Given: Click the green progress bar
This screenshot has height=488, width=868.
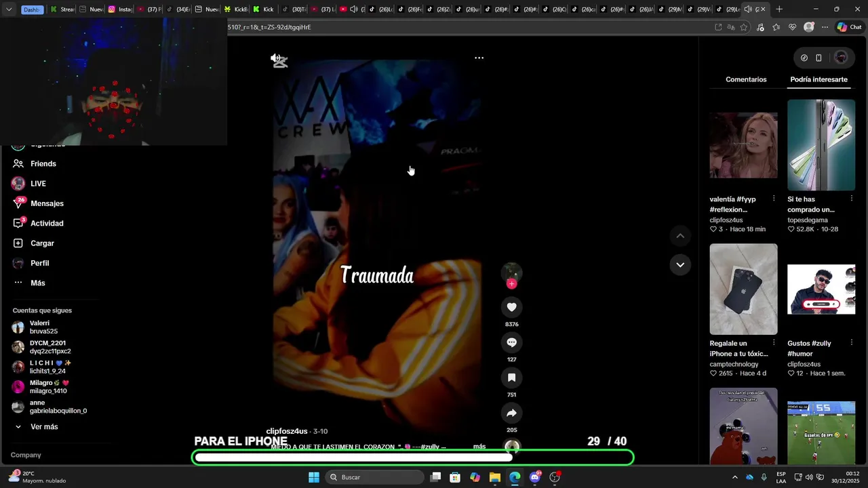Looking at the screenshot, I should tap(413, 457).
